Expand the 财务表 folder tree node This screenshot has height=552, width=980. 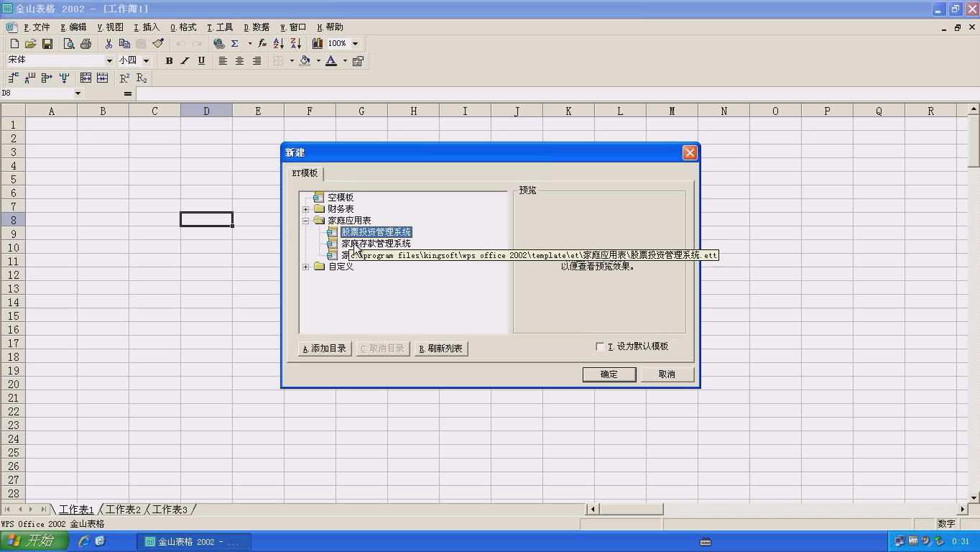click(x=306, y=209)
